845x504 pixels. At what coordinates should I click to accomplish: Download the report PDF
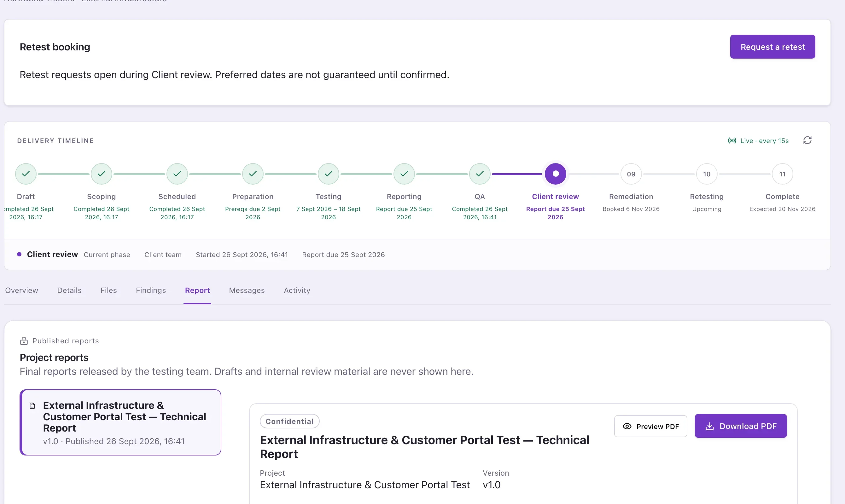(x=740, y=426)
